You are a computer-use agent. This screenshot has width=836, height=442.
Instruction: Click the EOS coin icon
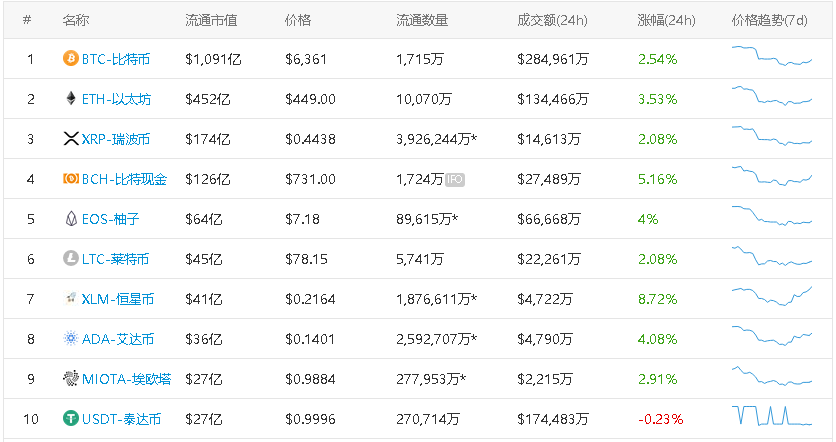pyautogui.click(x=71, y=219)
